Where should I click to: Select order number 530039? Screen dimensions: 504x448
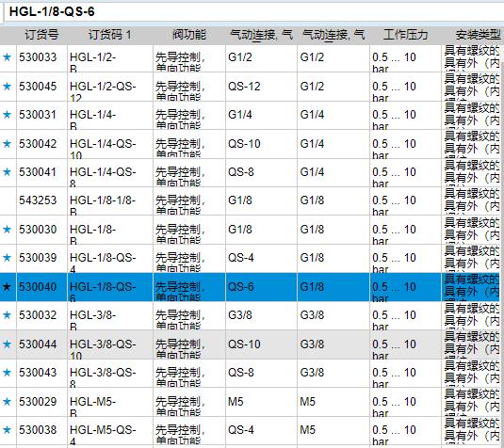point(38,258)
